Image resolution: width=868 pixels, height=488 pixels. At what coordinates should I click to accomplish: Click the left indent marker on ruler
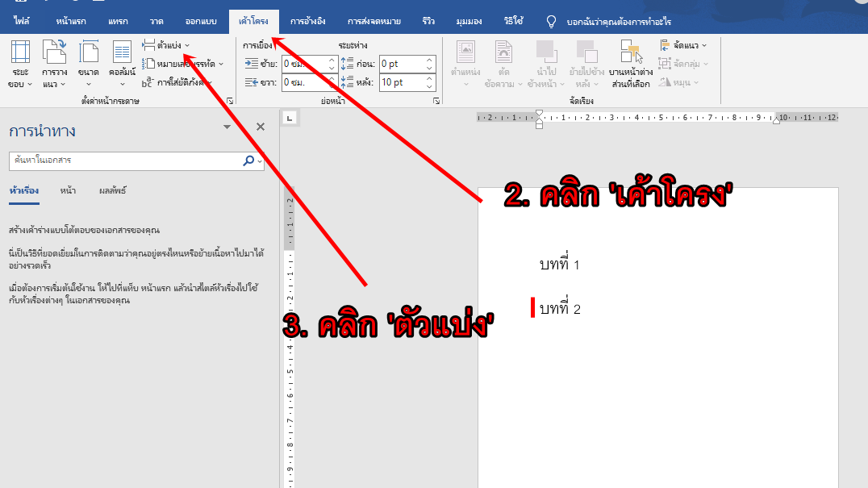point(539,124)
